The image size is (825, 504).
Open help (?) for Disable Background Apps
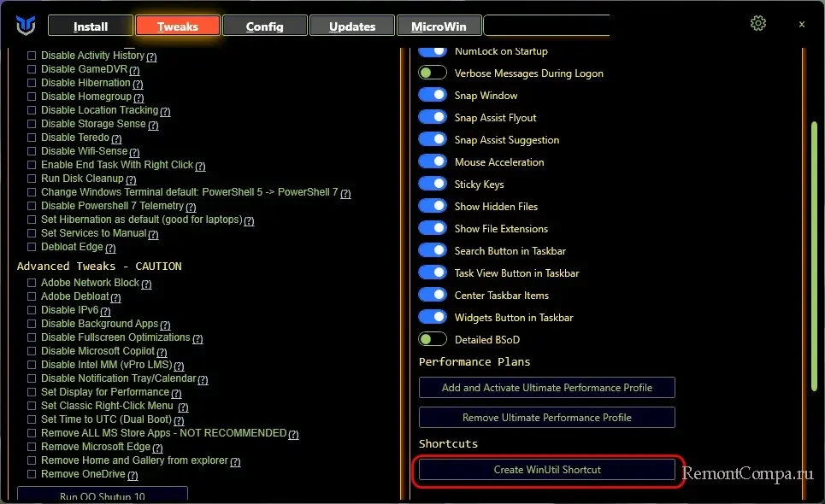pyautogui.click(x=165, y=325)
